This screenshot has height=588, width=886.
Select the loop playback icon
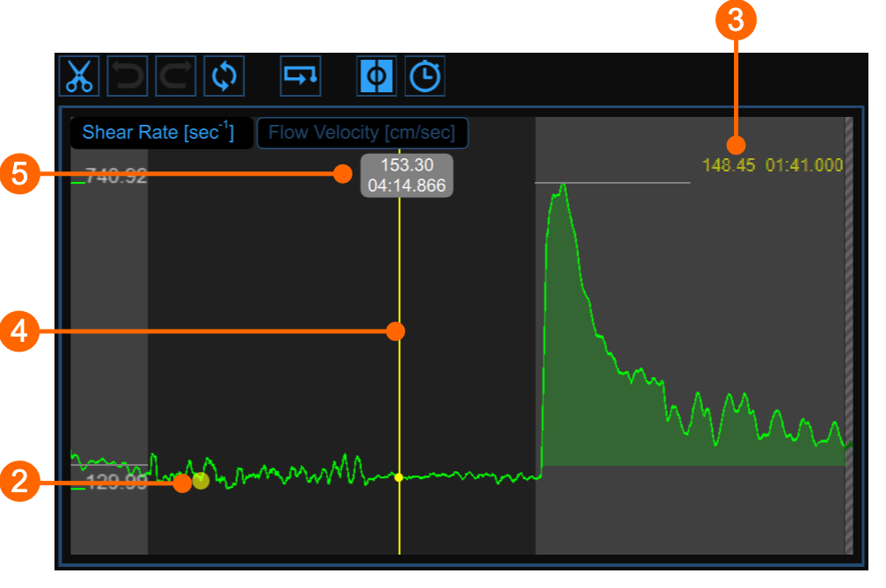[x=300, y=76]
